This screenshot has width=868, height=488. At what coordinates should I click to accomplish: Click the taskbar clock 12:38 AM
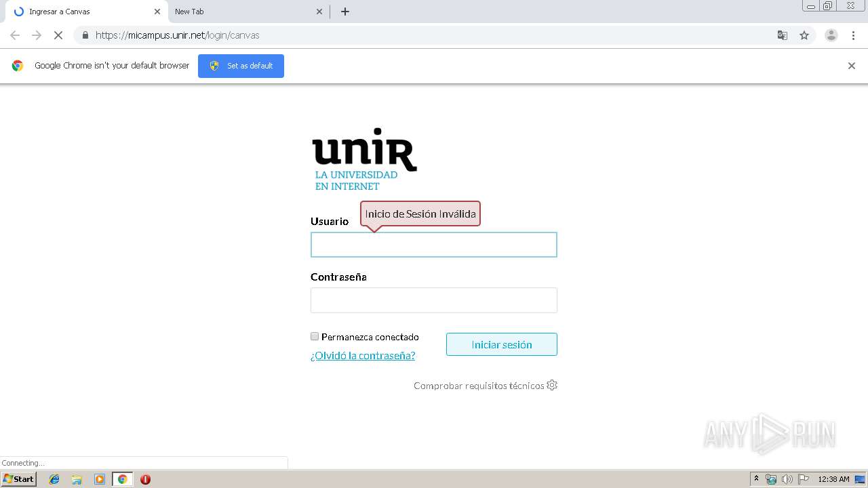[833, 479]
